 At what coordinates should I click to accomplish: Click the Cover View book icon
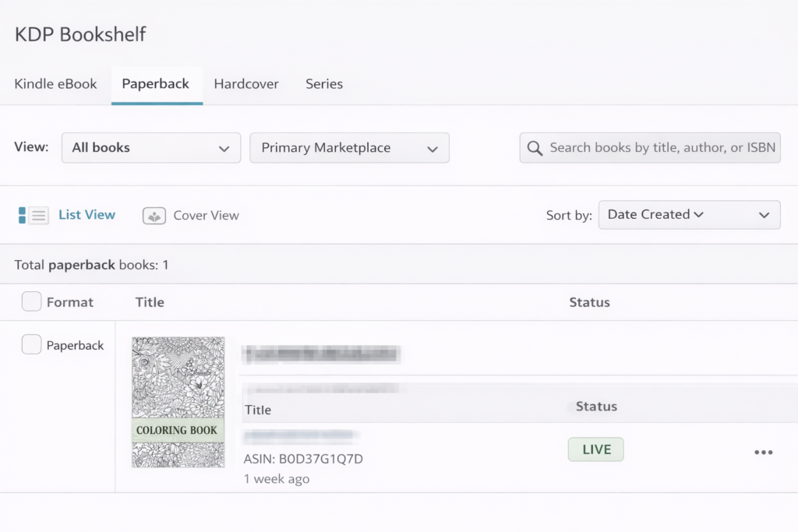(154, 216)
